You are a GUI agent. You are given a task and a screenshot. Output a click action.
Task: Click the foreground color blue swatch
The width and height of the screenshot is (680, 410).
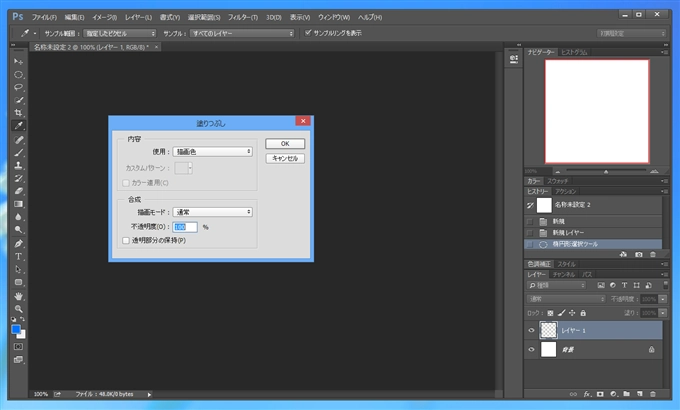16,329
